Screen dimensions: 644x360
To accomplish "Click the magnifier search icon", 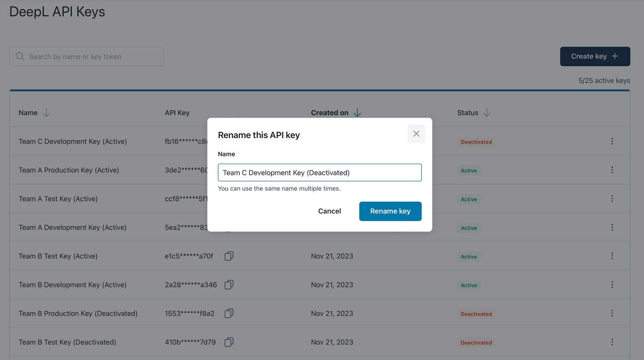I will [20, 56].
